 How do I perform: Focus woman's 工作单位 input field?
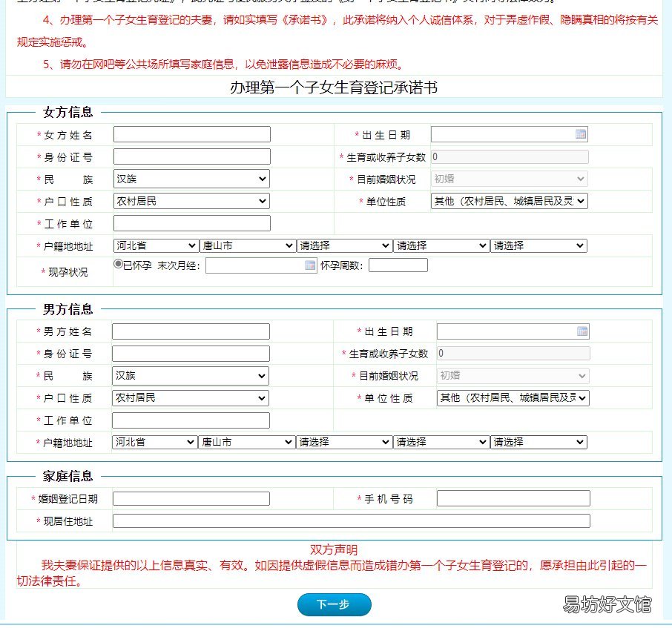(192, 223)
